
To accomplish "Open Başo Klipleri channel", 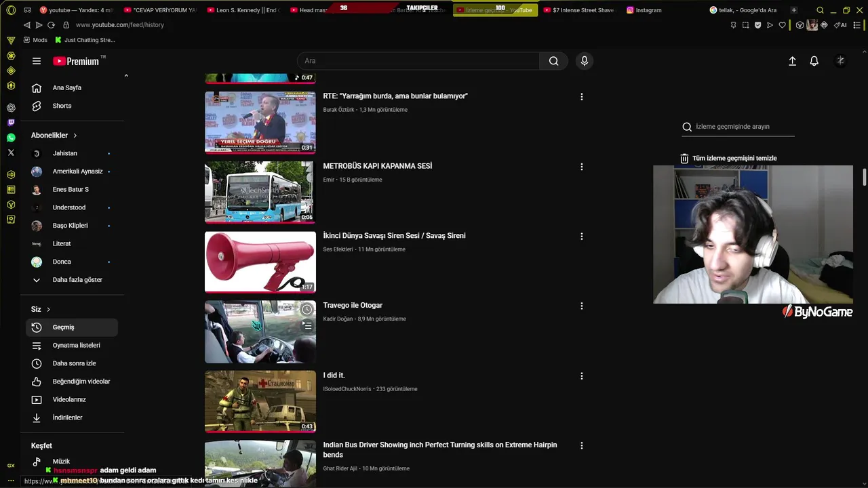I will point(71,226).
